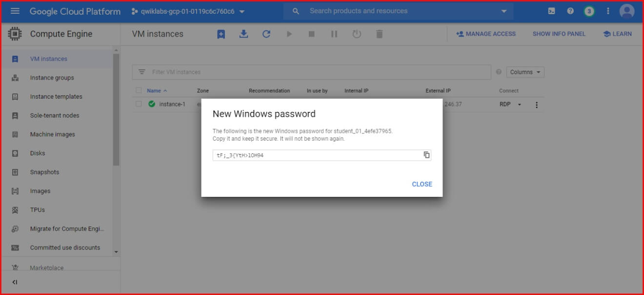This screenshot has height=295, width=644.
Task: Click the Create Instance plus icon
Action: click(221, 34)
